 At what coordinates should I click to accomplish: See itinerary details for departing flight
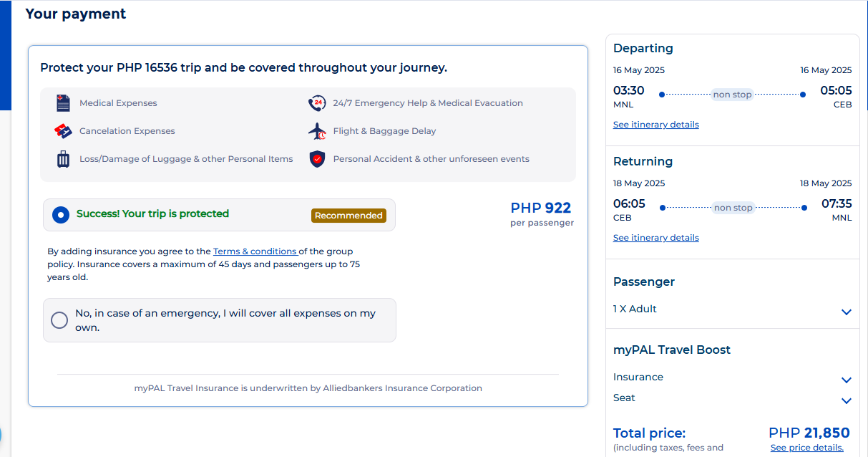point(655,125)
